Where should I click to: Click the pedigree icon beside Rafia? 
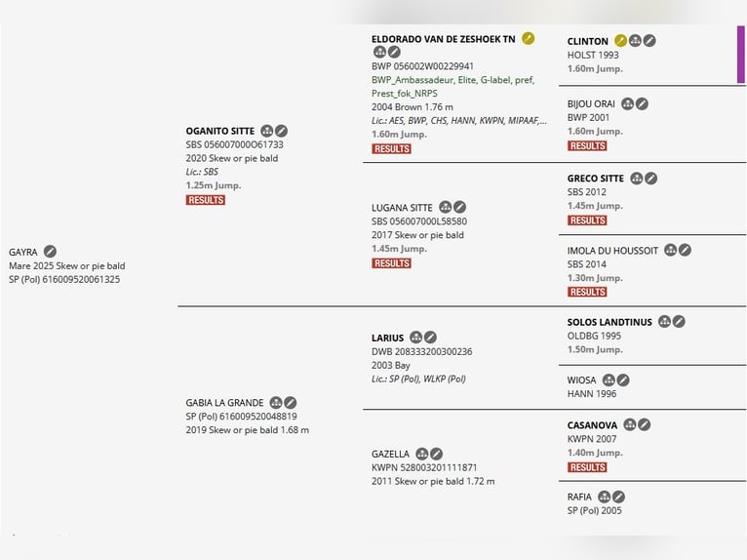pos(605,497)
